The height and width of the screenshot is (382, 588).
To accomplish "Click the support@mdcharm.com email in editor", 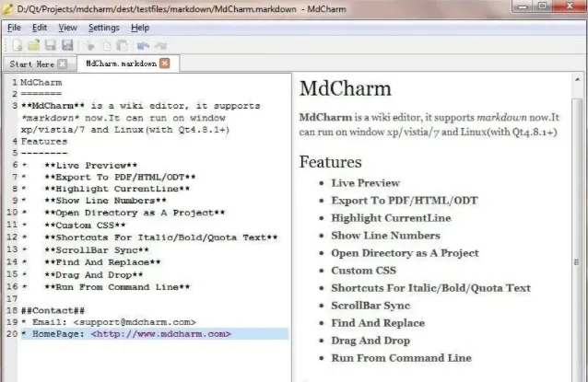I will (x=135, y=322).
